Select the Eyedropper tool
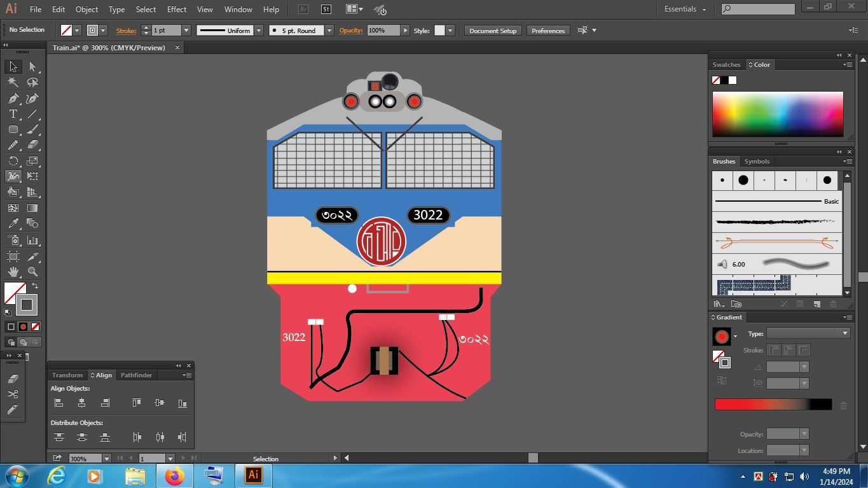Image resolution: width=868 pixels, height=488 pixels. (x=13, y=223)
